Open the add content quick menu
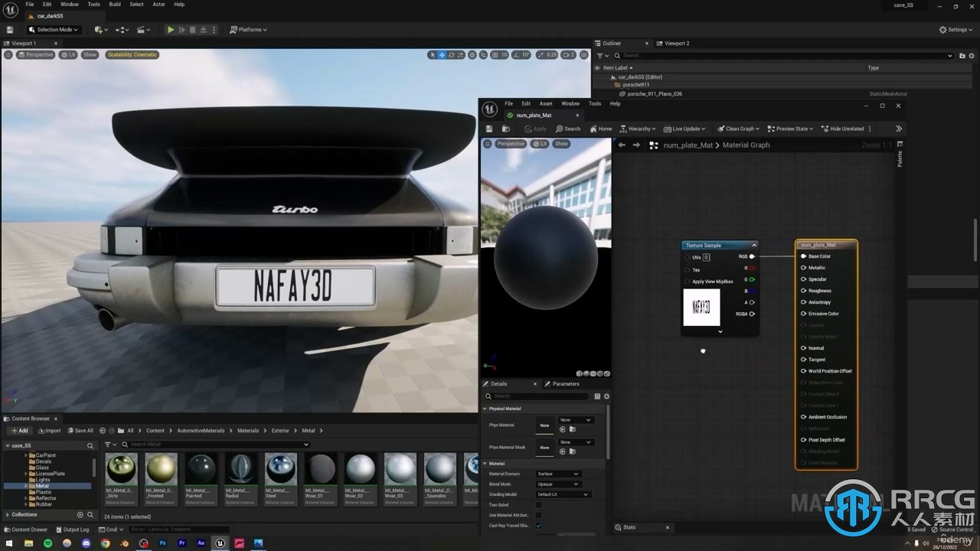980x551 pixels. (x=100, y=30)
